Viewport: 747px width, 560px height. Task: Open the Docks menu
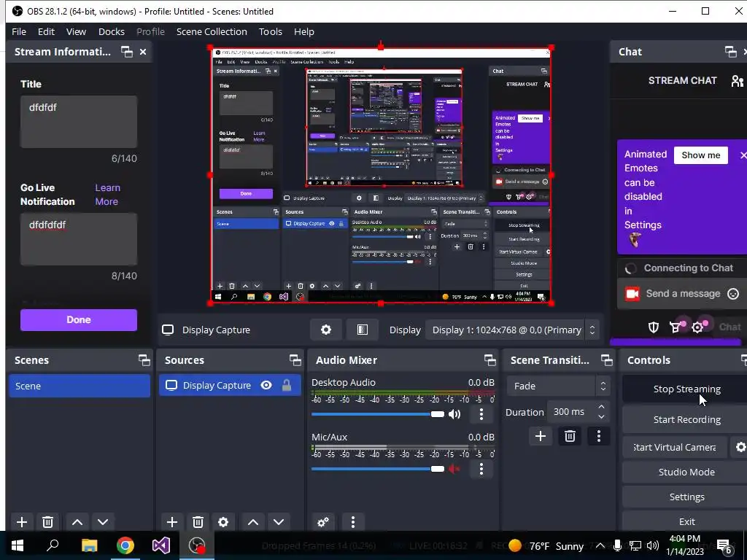tap(112, 31)
